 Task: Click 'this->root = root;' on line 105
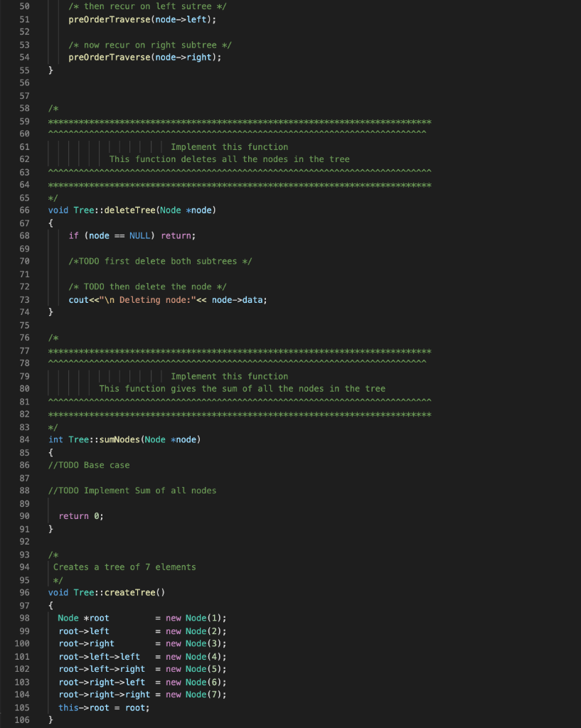pos(104,708)
